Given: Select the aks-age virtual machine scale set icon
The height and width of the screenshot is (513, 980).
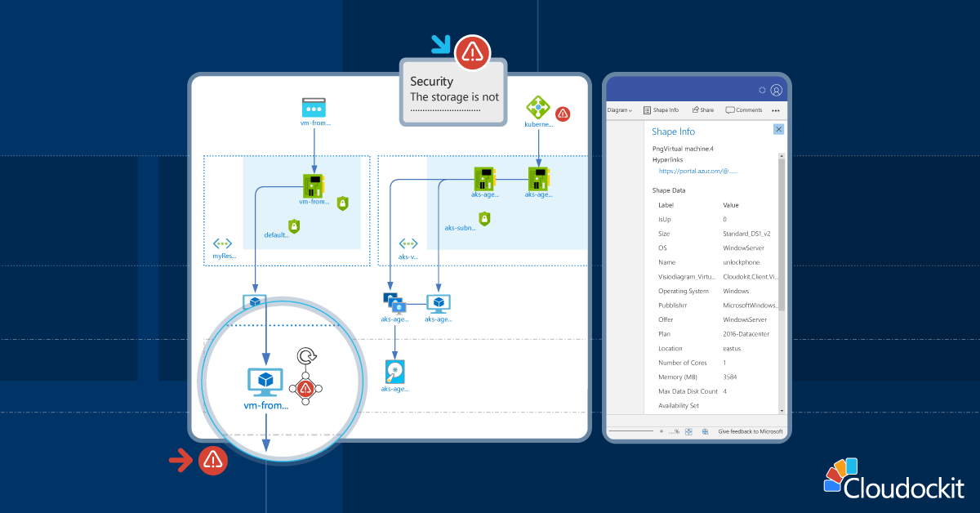Looking at the screenshot, I should (x=394, y=303).
